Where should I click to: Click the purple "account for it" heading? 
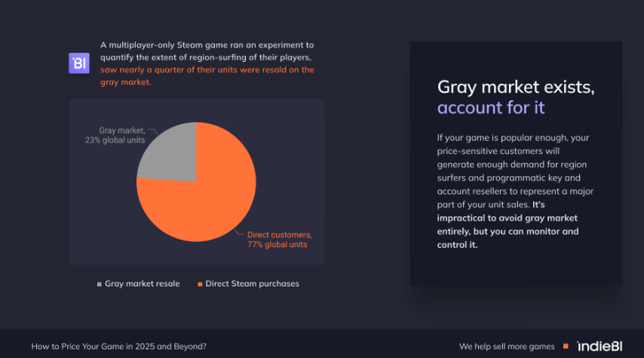(x=490, y=107)
